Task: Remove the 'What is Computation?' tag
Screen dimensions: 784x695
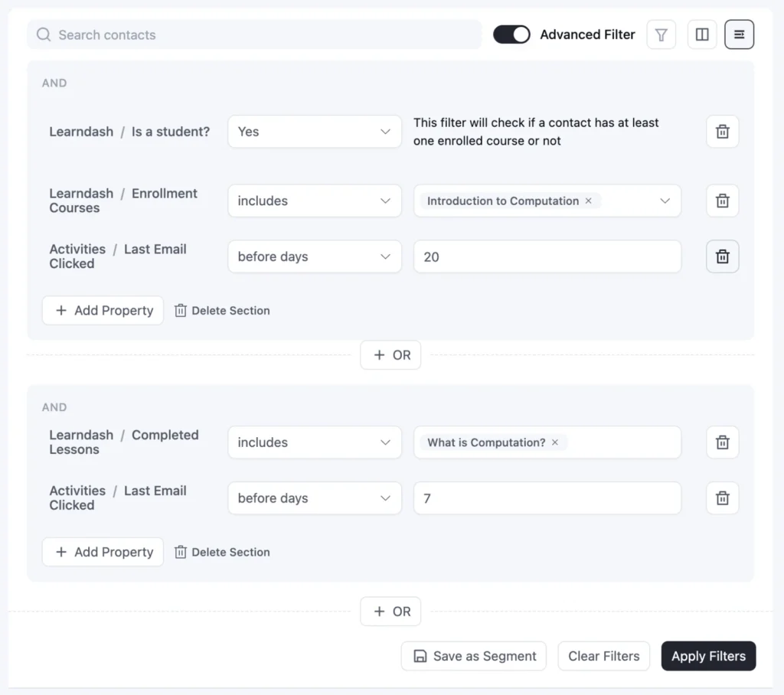Action: point(555,442)
